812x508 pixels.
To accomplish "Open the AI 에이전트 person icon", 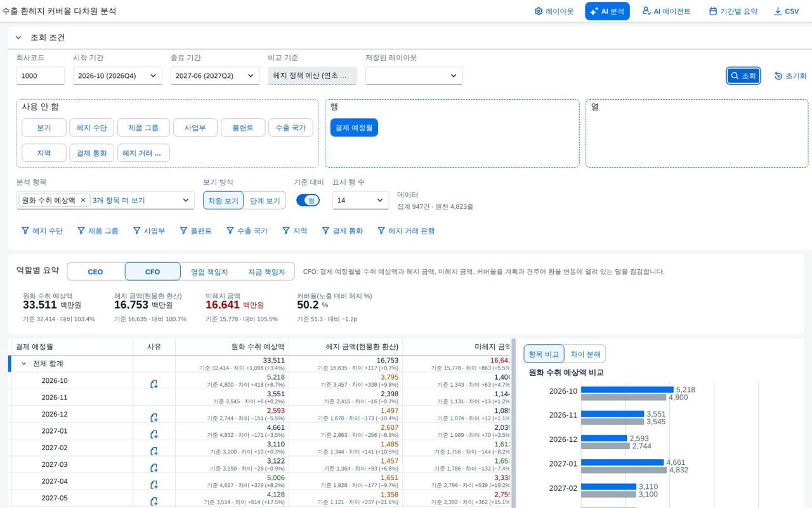I will pyautogui.click(x=646, y=11).
